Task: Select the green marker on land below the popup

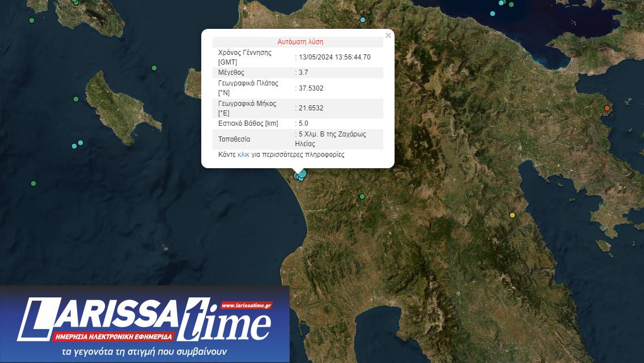Action: [362, 197]
